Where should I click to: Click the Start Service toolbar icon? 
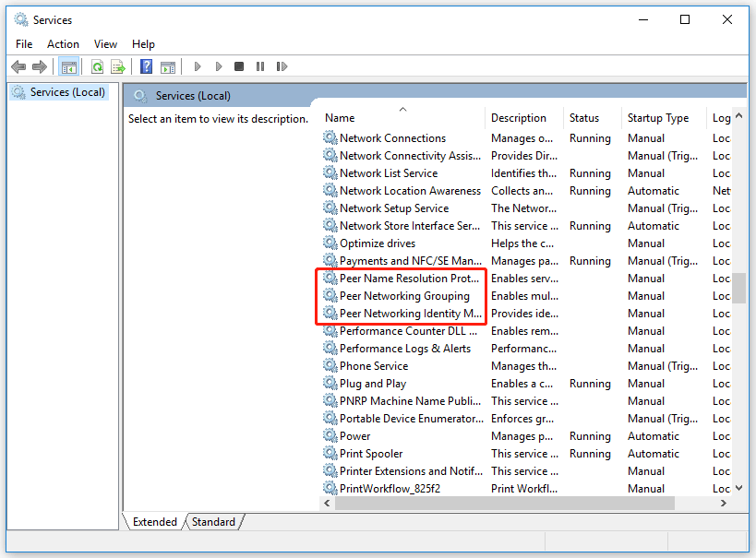(198, 65)
